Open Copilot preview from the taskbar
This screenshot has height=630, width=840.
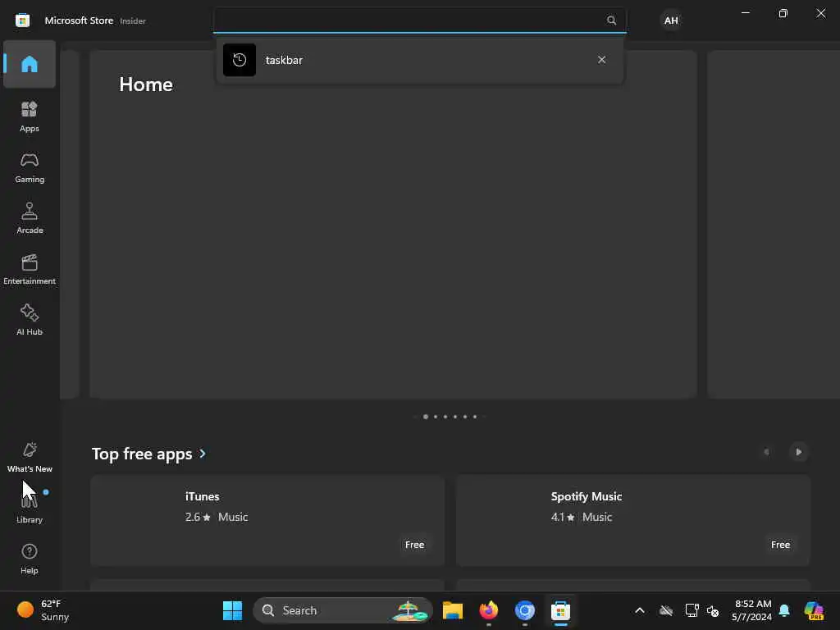(x=814, y=610)
